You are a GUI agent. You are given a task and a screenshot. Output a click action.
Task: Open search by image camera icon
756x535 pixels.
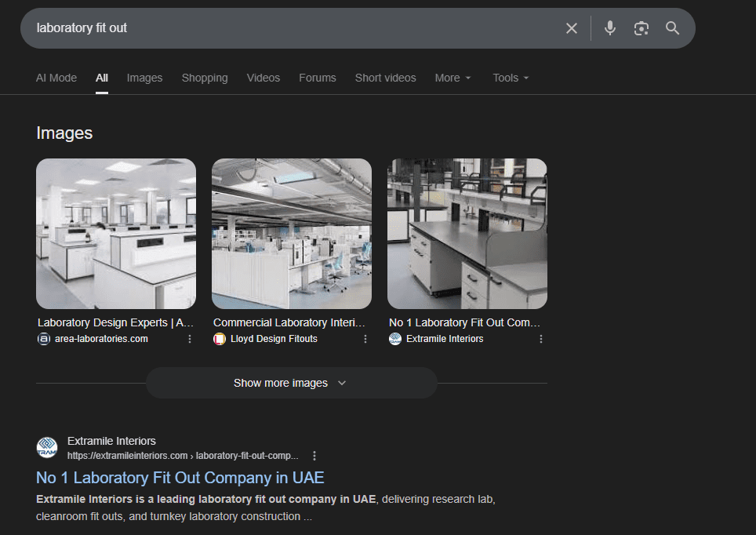(642, 28)
